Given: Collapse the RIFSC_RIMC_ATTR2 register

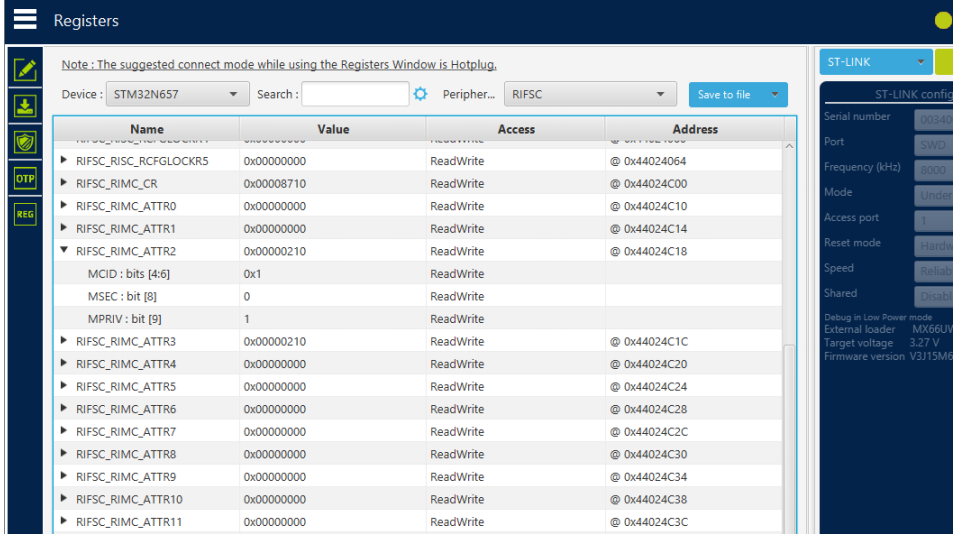Looking at the screenshot, I should [x=65, y=251].
